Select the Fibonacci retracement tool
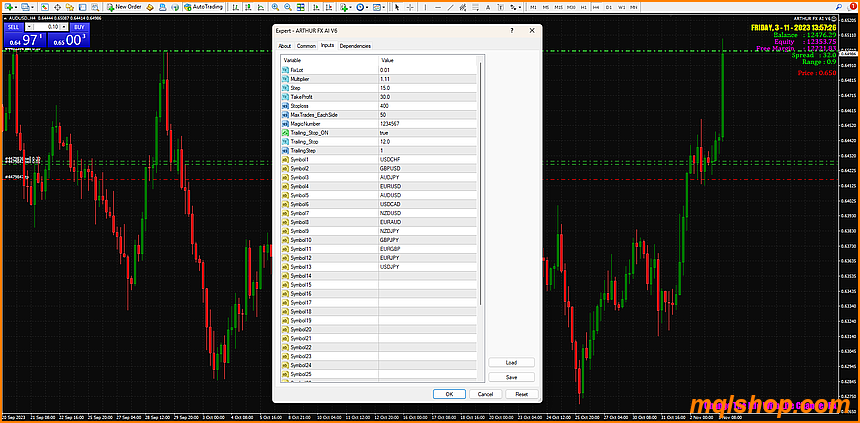 click(475, 7)
